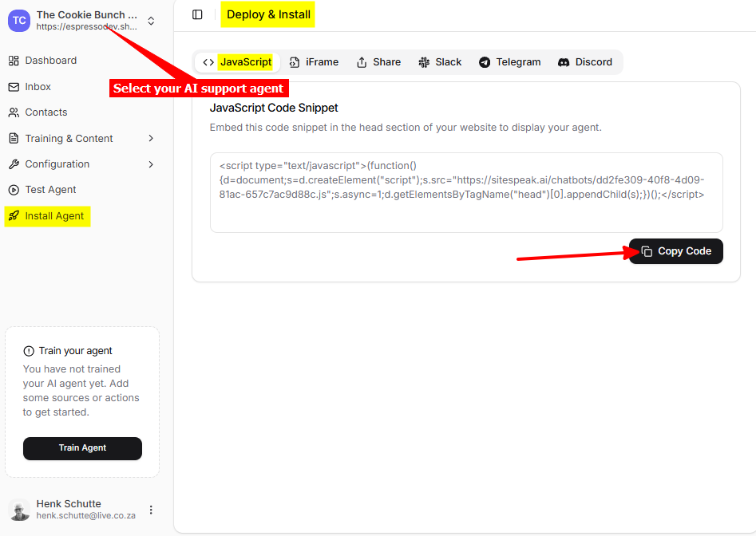Switch to the iFrame tab

(314, 62)
